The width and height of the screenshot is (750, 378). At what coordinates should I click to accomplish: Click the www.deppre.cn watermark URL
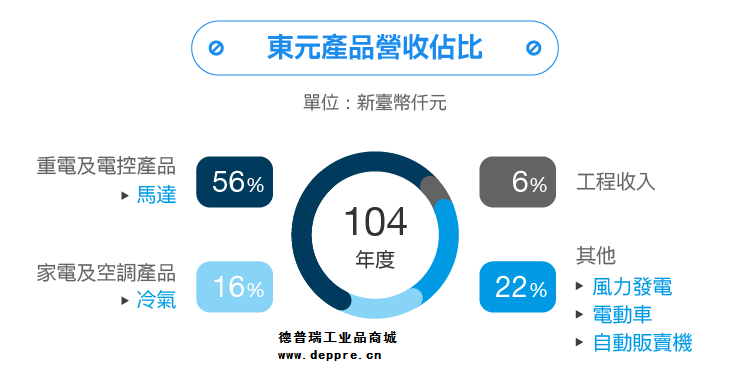(x=330, y=356)
